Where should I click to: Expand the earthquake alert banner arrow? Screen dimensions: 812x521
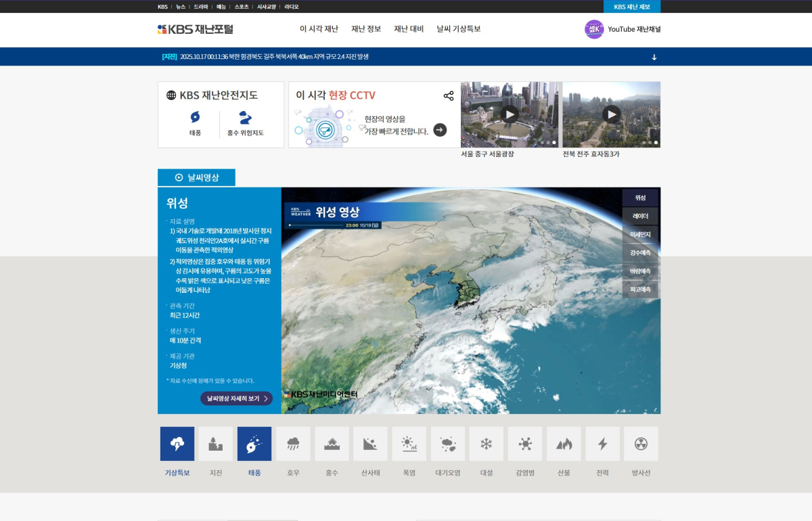tap(653, 58)
